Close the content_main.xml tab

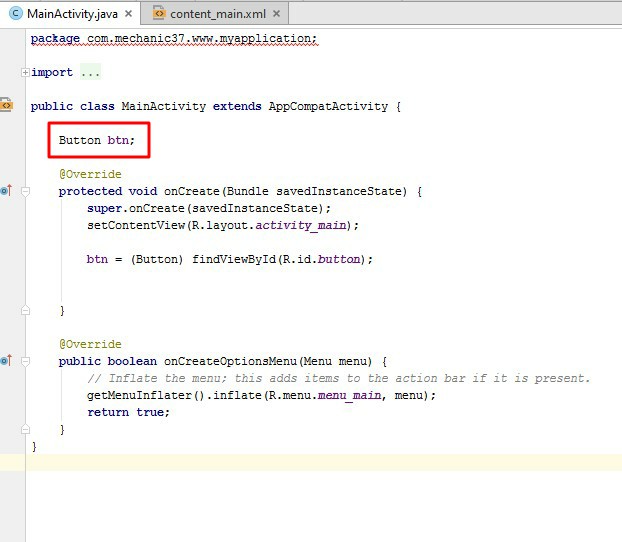coord(276,14)
